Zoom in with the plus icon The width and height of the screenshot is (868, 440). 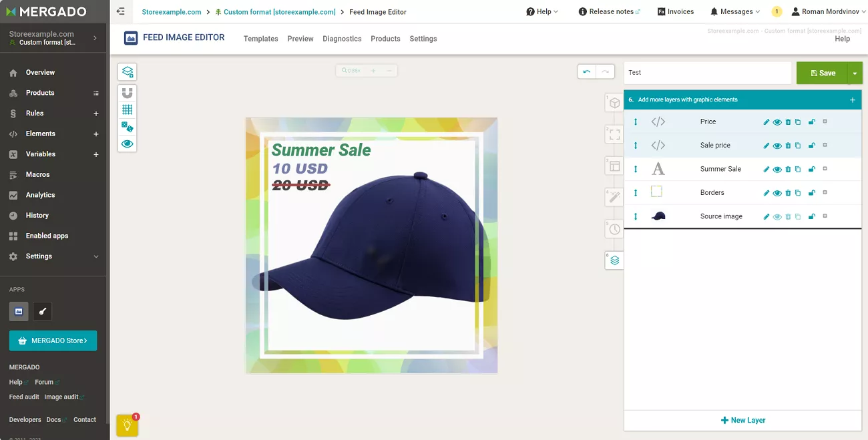point(373,70)
